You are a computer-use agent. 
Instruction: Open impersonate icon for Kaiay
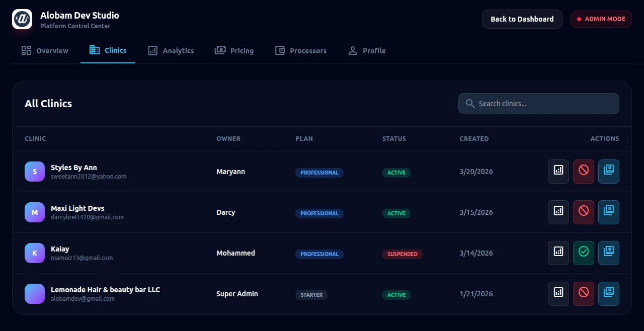point(609,253)
